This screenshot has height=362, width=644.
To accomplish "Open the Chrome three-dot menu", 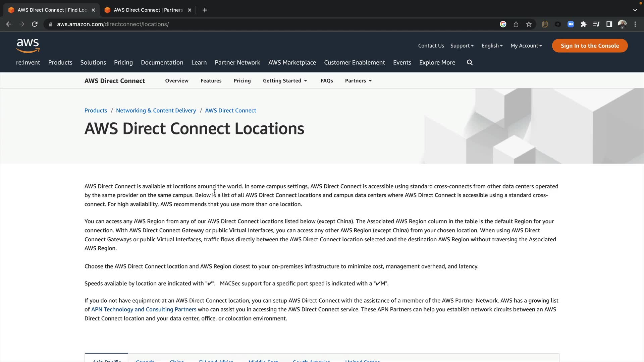I will pos(635,24).
